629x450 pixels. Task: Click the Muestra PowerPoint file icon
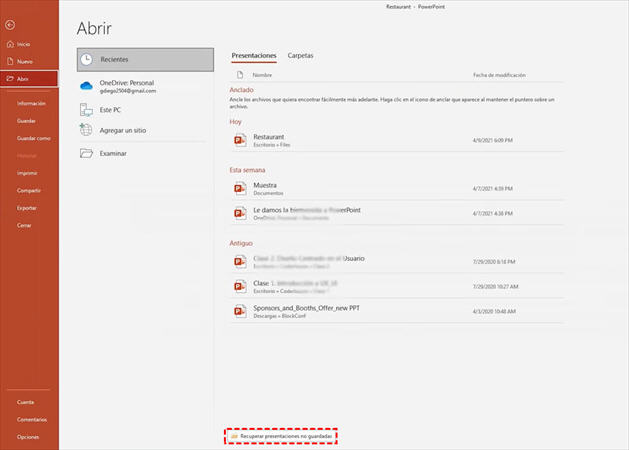click(240, 189)
